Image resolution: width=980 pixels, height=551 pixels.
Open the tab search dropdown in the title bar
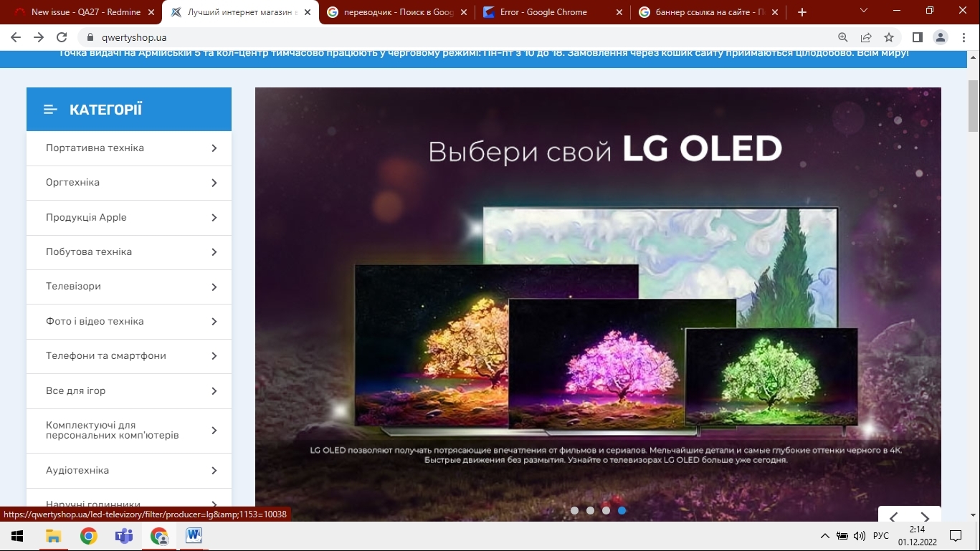click(863, 11)
